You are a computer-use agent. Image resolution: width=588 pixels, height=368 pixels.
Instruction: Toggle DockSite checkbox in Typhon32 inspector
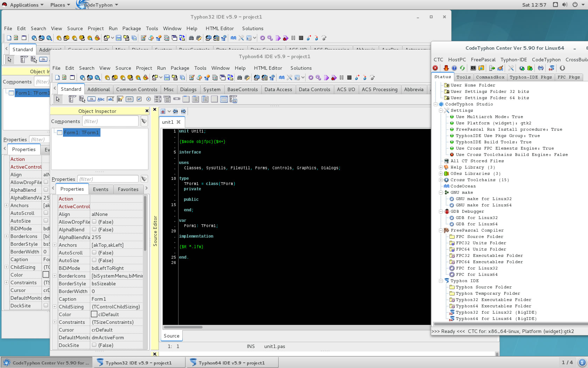point(46,306)
